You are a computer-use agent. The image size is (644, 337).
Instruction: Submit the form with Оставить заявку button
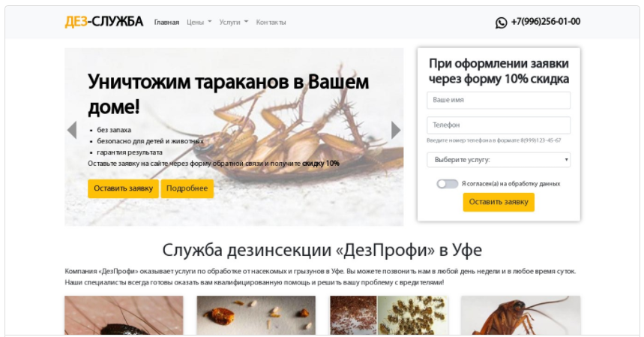coord(499,202)
